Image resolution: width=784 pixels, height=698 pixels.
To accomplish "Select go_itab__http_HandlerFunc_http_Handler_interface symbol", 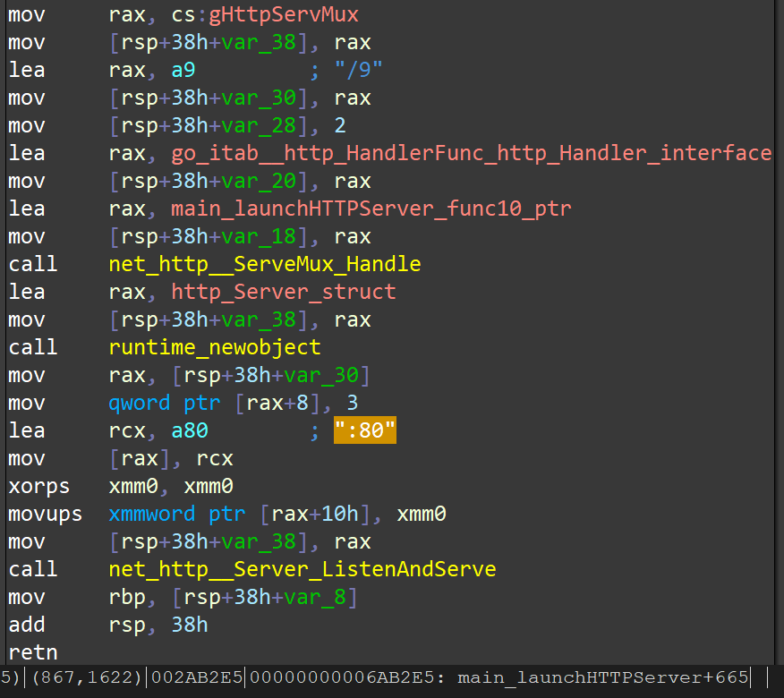I will coord(472,153).
